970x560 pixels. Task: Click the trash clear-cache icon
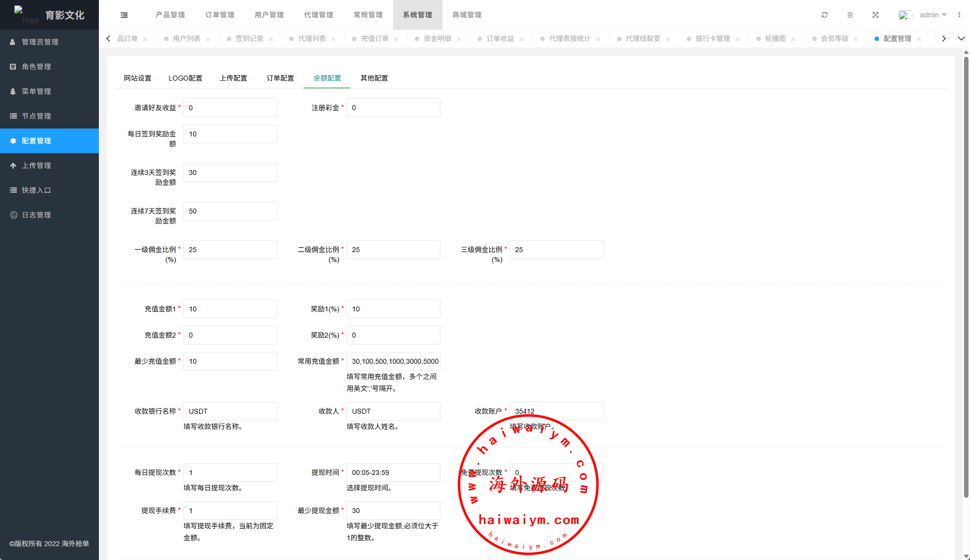click(850, 15)
